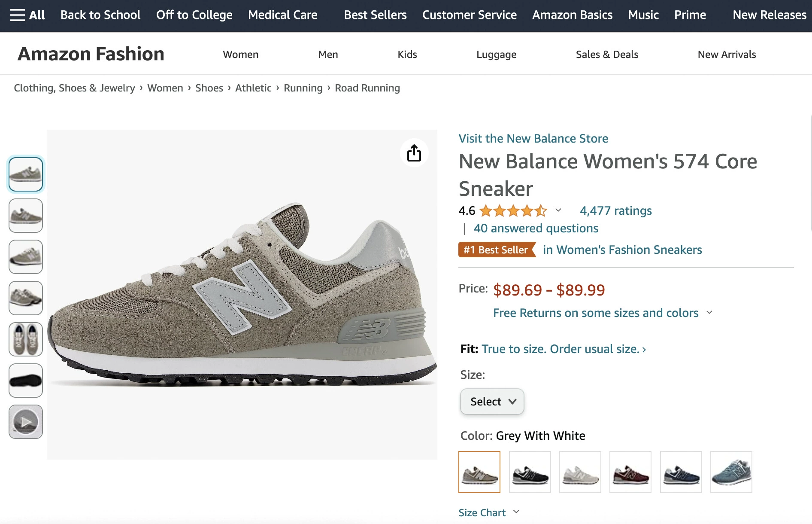Open the 40 answered questions link

[x=536, y=228]
